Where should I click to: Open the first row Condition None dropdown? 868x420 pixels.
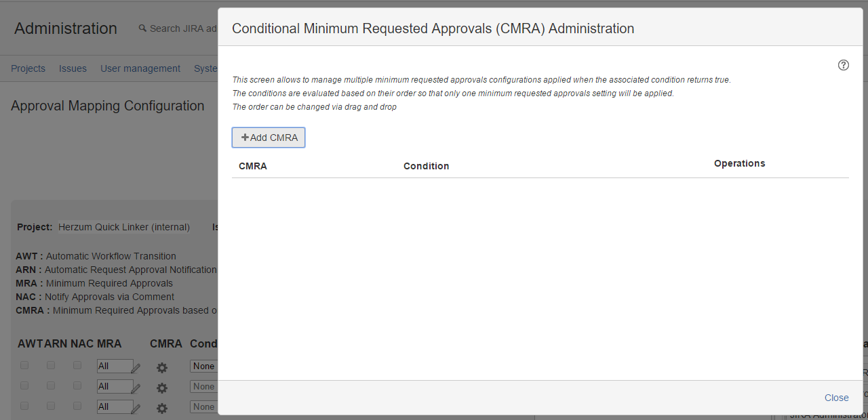203,366
